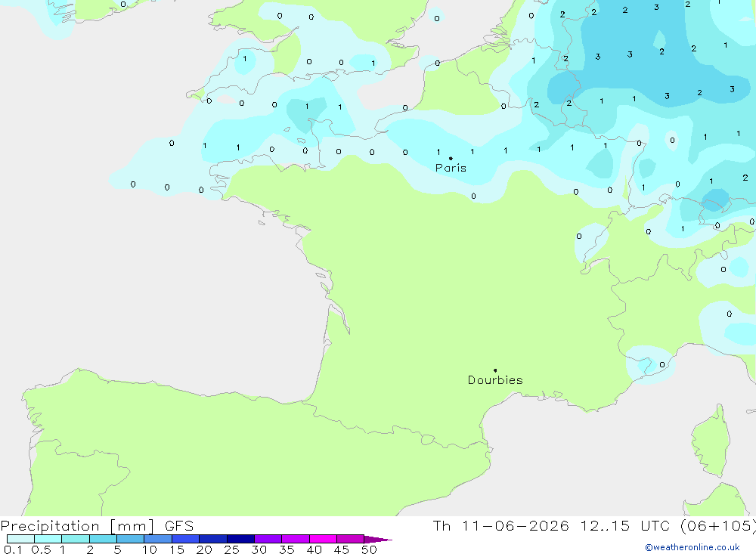Open the weatheronline.co.uk copyright link
This screenshot has width=756, height=554.
tap(692, 547)
